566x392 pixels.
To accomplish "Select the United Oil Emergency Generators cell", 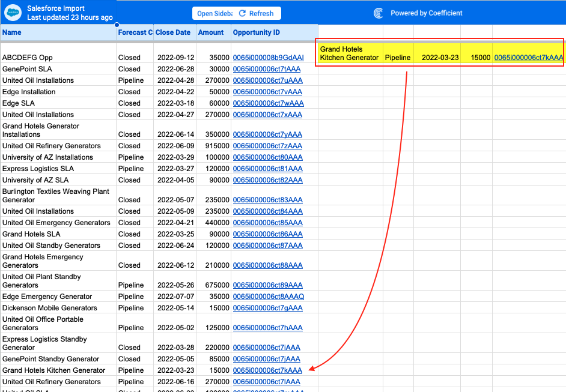I will [x=58, y=223].
